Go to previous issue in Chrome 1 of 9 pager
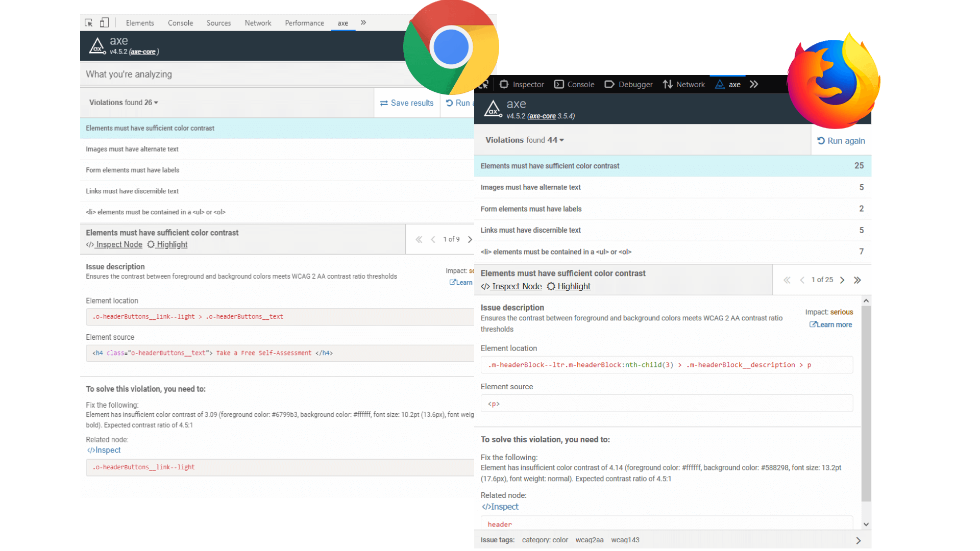Screen dimensions: 980x551 [433, 239]
